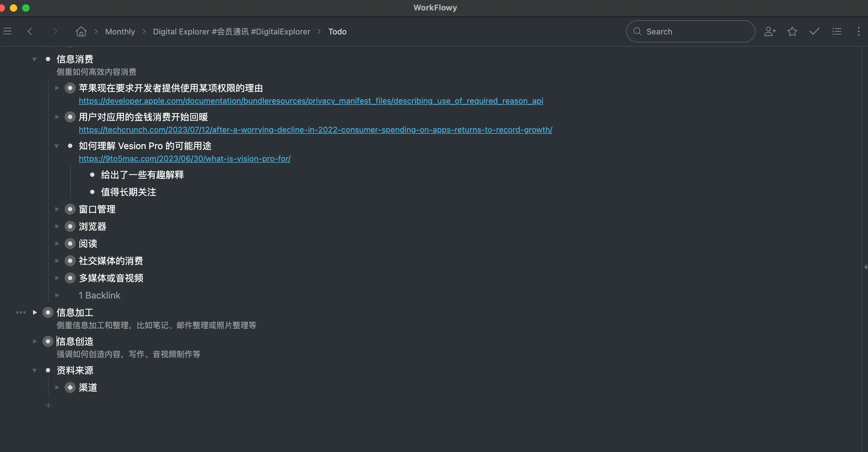The image size is (868, 452).
Task: Toggle show completed checkmark icon
Action: (814, 31)
